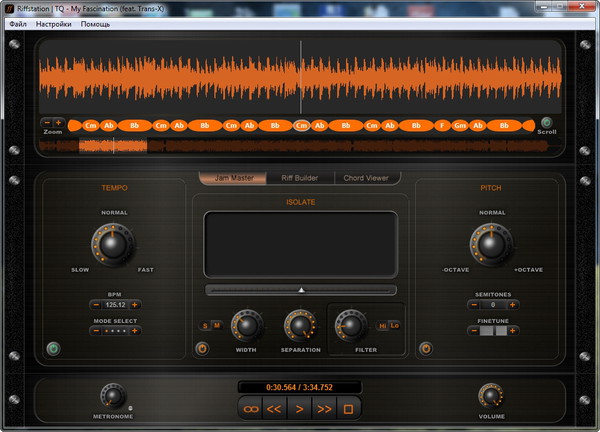Click the Mode Select plus button
The width and height of the screenshot is (600, 432).
coord(135,331)
